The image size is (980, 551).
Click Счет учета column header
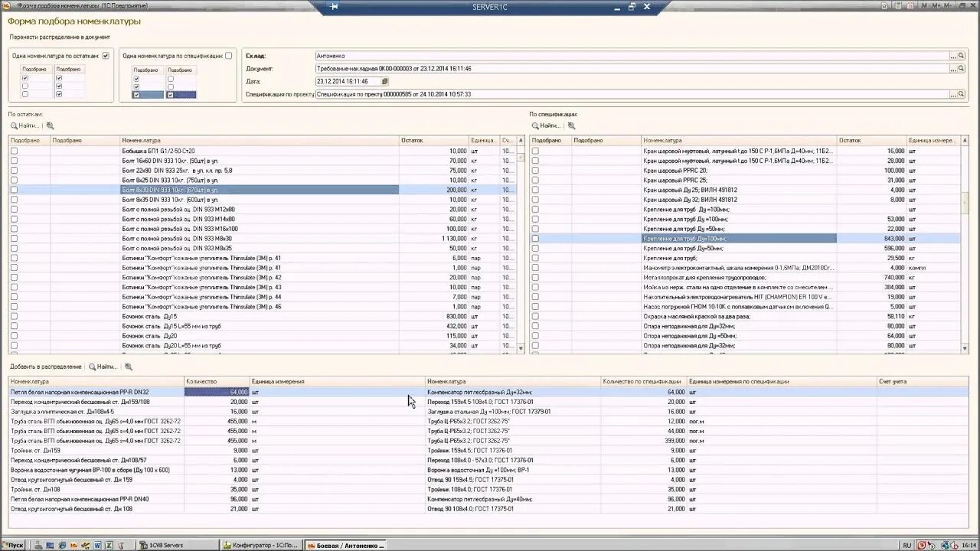(923, 381)
